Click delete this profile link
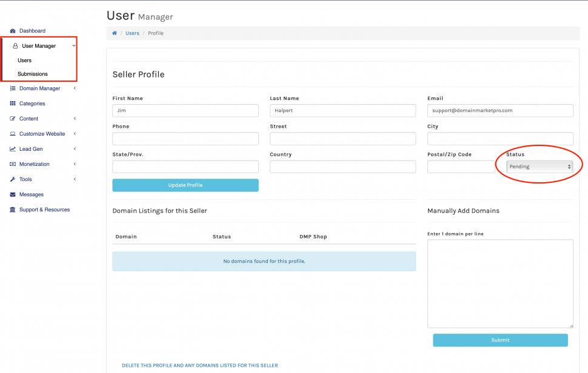 [x=199, y=366]
